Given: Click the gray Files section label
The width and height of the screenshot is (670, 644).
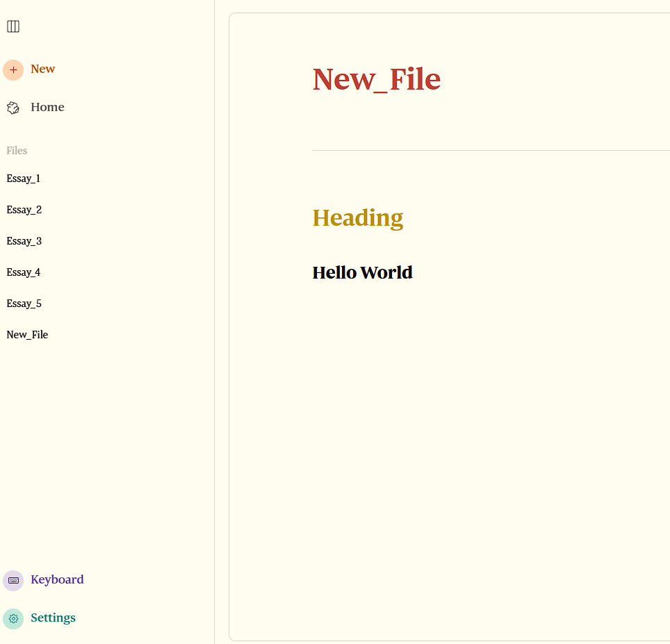Looking at the screenshot, I should (17, 151).
